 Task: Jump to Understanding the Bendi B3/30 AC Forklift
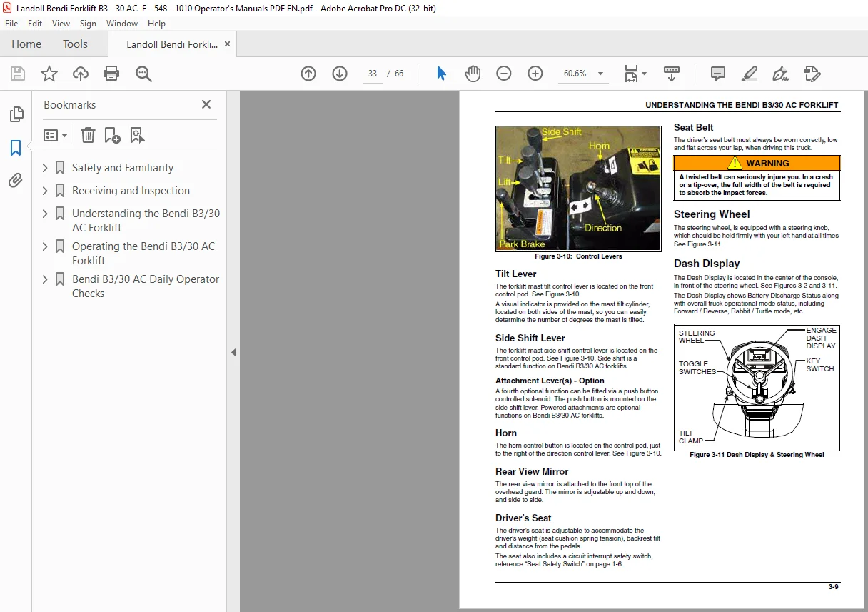(x=146, y=221)
